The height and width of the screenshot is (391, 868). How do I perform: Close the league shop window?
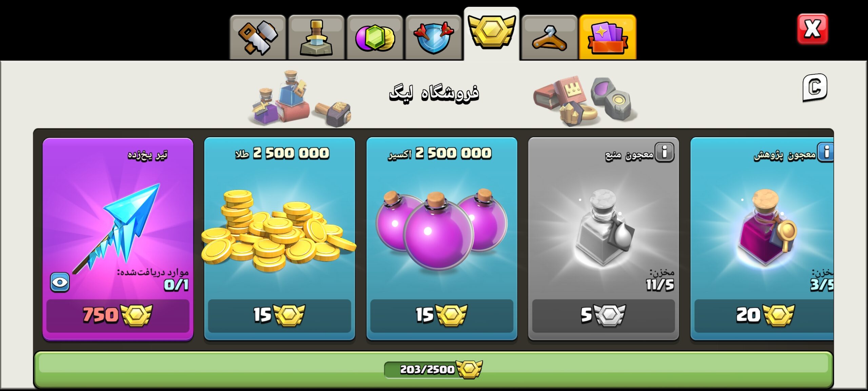[x=812, y=29]
